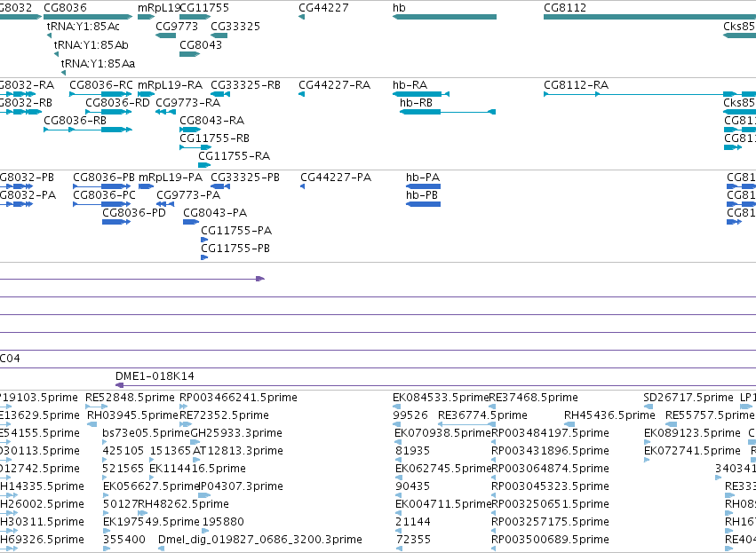Select protein CG8036-PB
This screenshot has height=553, width=756.
pos(104,178)
